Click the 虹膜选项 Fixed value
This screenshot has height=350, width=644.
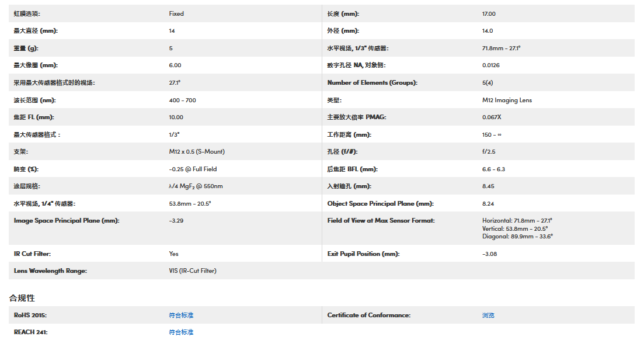(x=176, y=13)
